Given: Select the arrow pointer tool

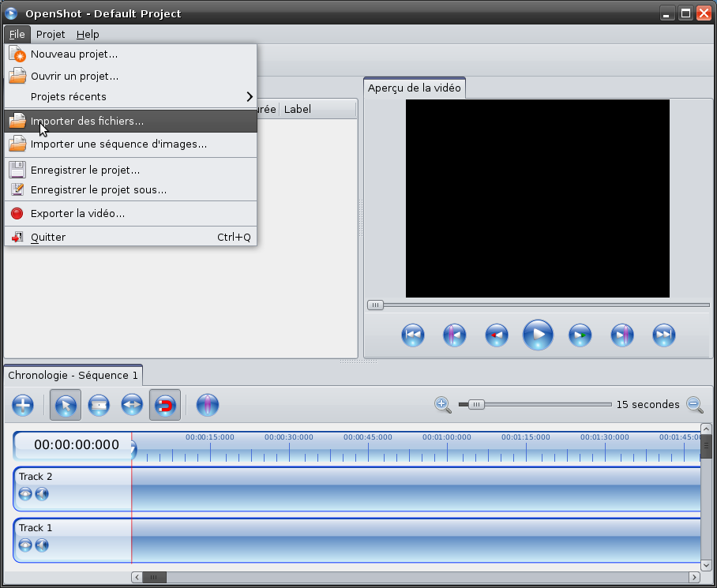Looking at the screenshot, I should pos(66,406).
